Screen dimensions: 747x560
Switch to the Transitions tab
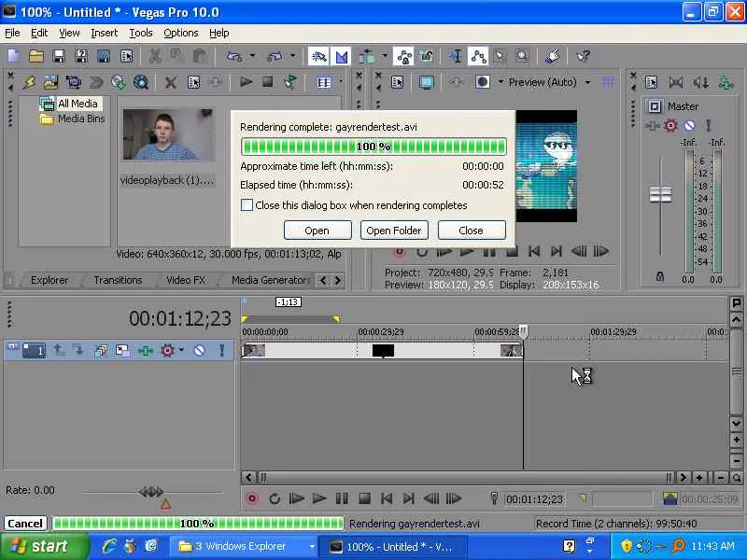pyautogui.click(x=118, y=280)
